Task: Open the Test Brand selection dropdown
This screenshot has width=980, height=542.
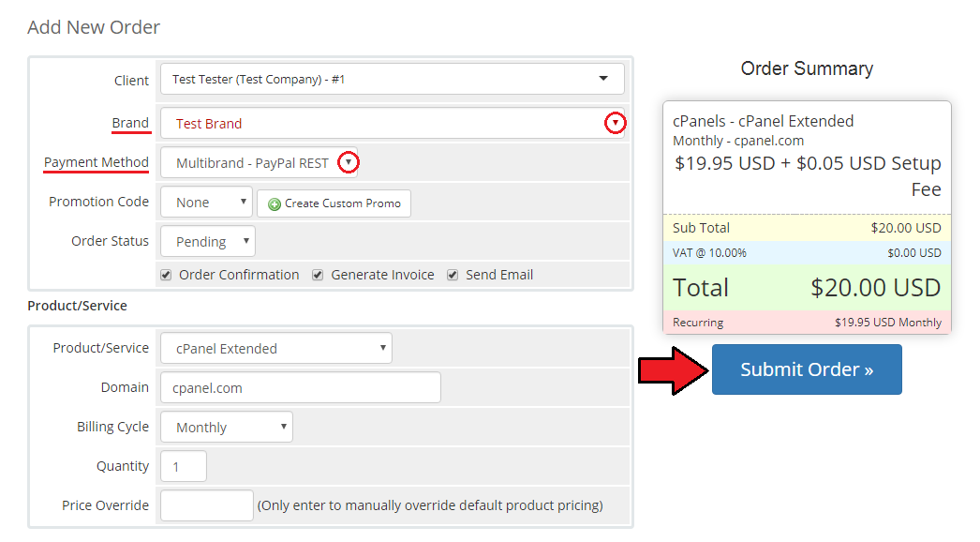Action: pyautogui.click(x=393, y=123)
